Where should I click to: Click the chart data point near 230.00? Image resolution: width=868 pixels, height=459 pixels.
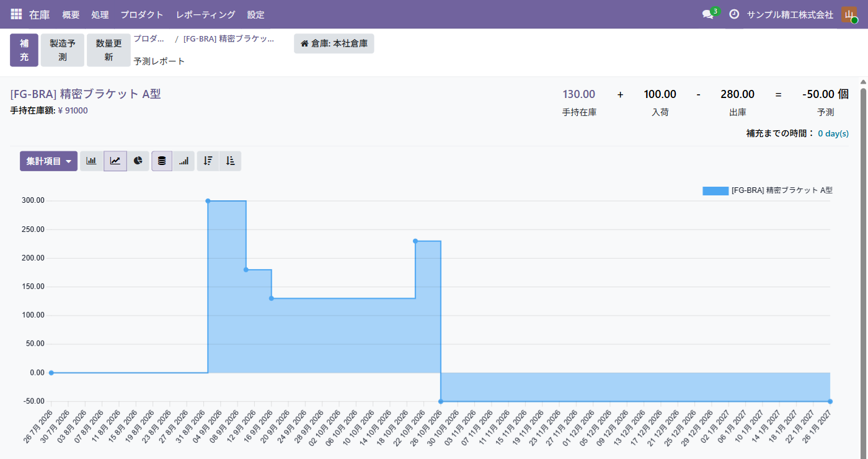(415, 241)
